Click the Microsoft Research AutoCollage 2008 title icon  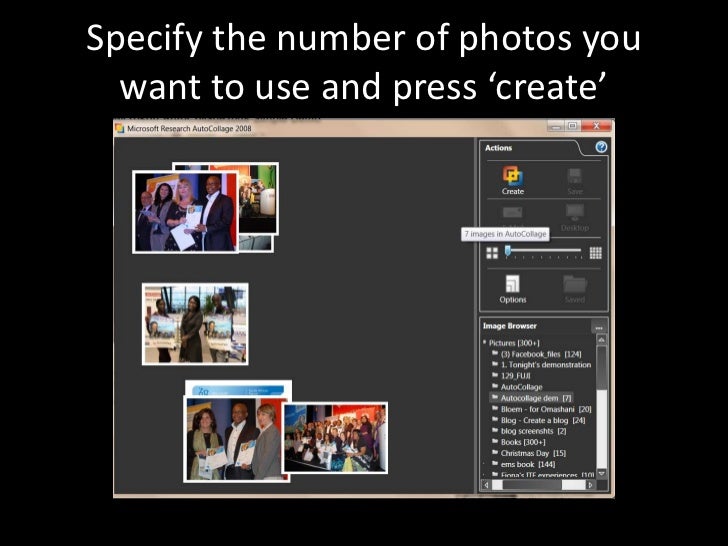tap(120, 128)
